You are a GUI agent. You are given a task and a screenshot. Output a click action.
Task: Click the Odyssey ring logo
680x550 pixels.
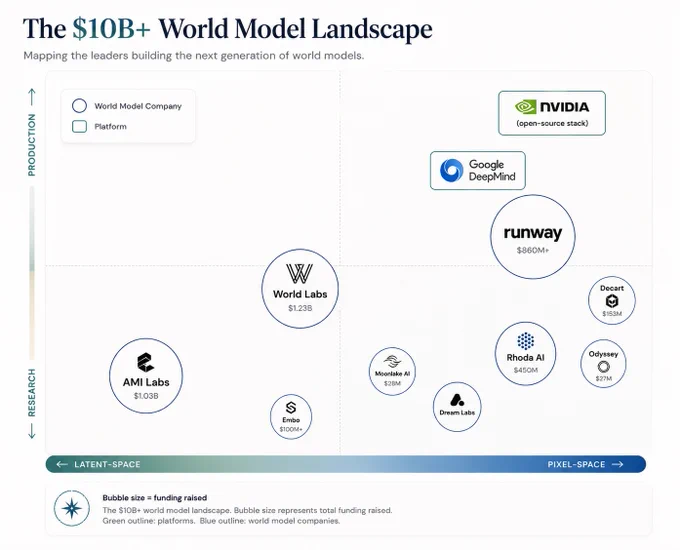pos(603,367)
